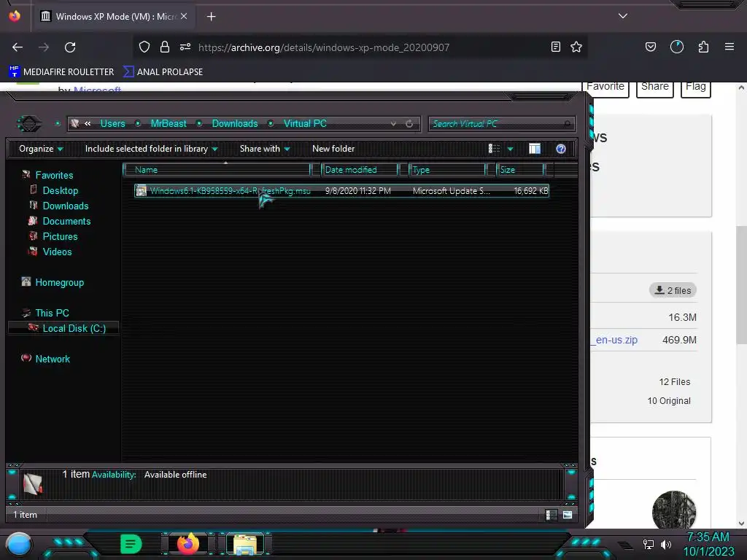Open the Firefox extensions puzzle icon
The image size is (747, 560).
pos(703,47)
